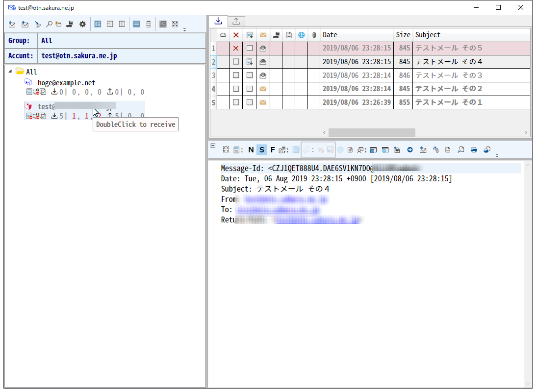Click the envelope with arrow icon in preview toolbar
Screen dimensions: 536x392
pos(423,150)
